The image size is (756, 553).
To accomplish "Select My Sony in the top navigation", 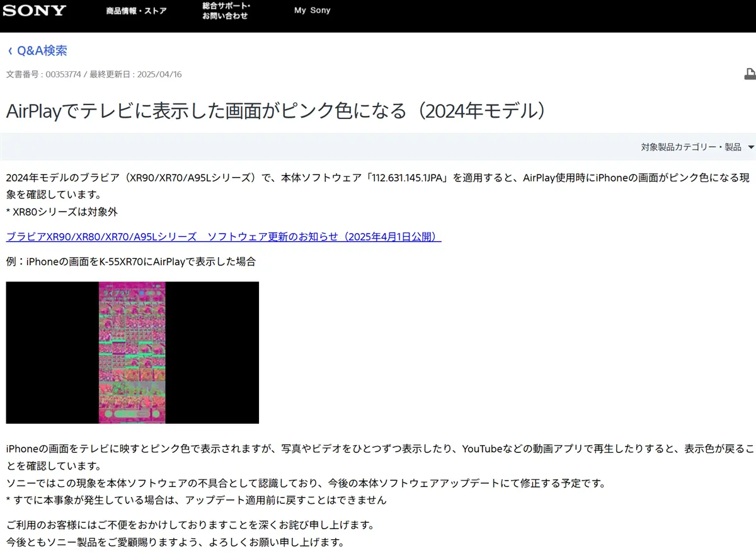I will coord(312,11).
